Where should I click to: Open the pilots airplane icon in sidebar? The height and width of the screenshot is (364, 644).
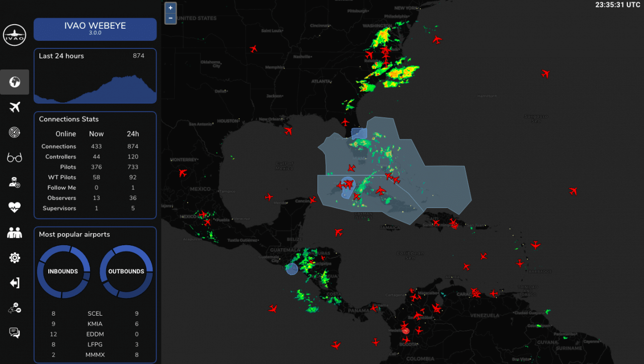(15, 107)
